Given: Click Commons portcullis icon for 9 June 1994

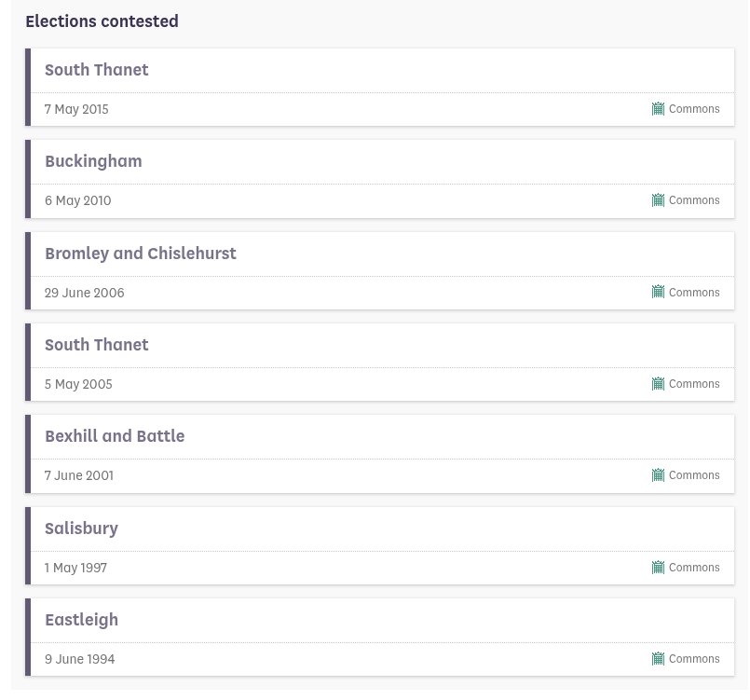Looking at the screenshot, I should click(x=658, y=659).
